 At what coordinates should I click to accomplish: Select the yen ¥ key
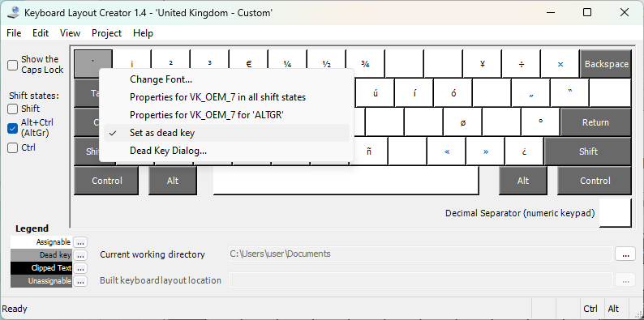(x=483, y=64)
